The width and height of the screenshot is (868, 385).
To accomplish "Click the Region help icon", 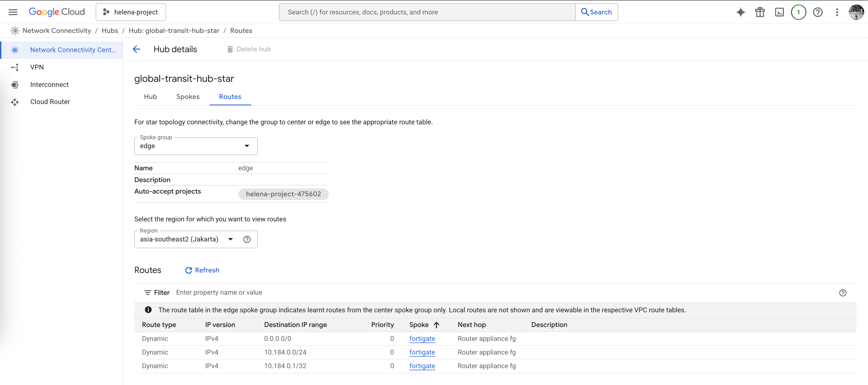I will [x=247, y=239].
